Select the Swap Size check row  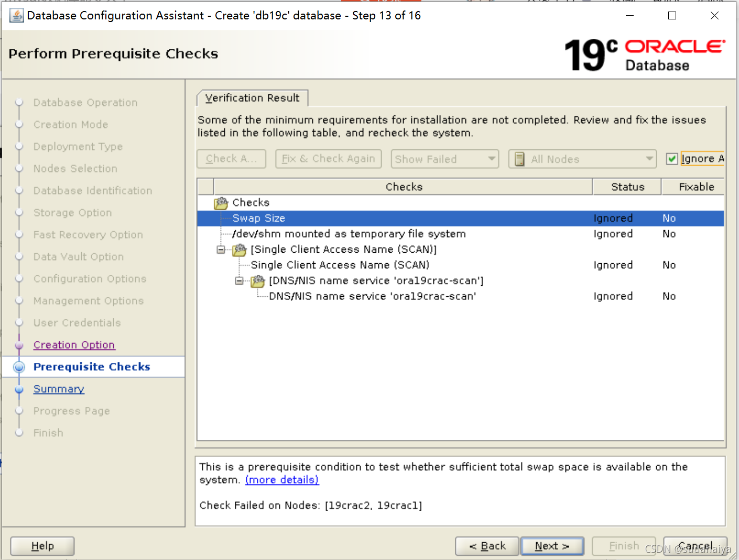coord(460,218)
